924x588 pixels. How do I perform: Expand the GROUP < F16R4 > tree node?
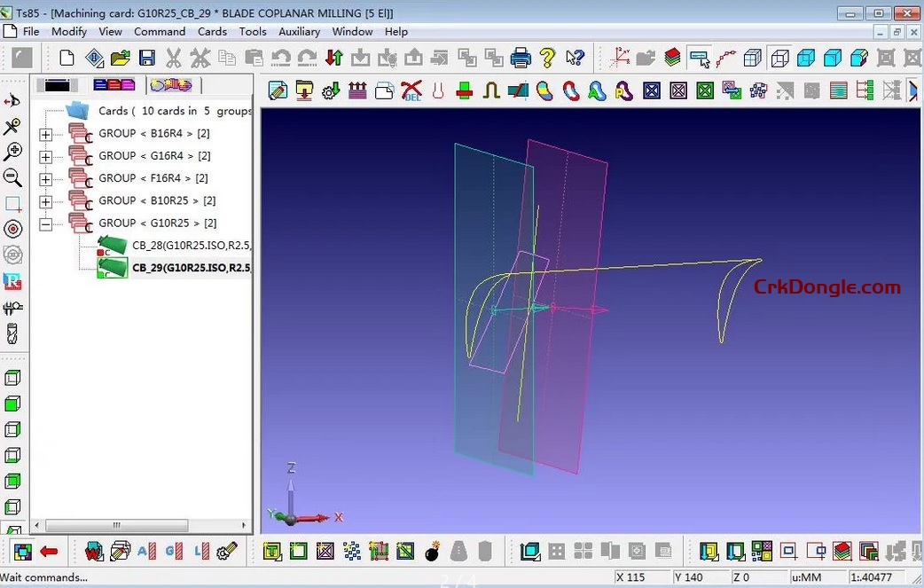[45, 177]
